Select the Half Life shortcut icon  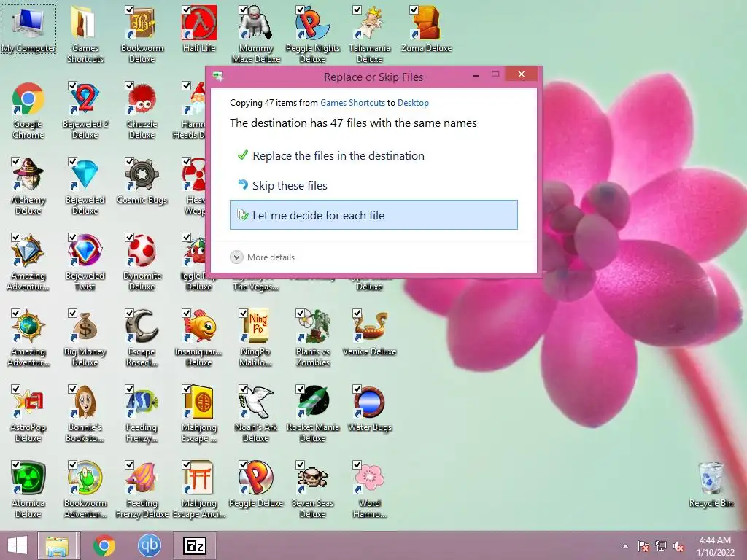click(x=198, y=23)
